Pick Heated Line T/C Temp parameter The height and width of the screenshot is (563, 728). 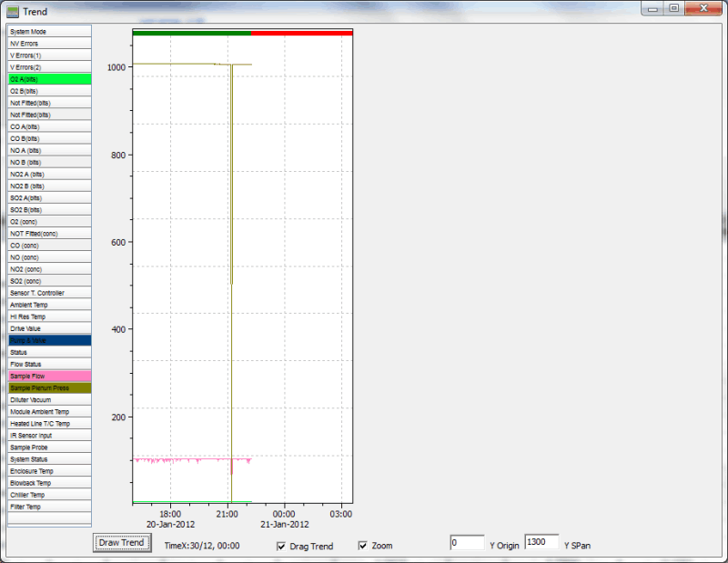pyautogui.click(x=49, y=423)
